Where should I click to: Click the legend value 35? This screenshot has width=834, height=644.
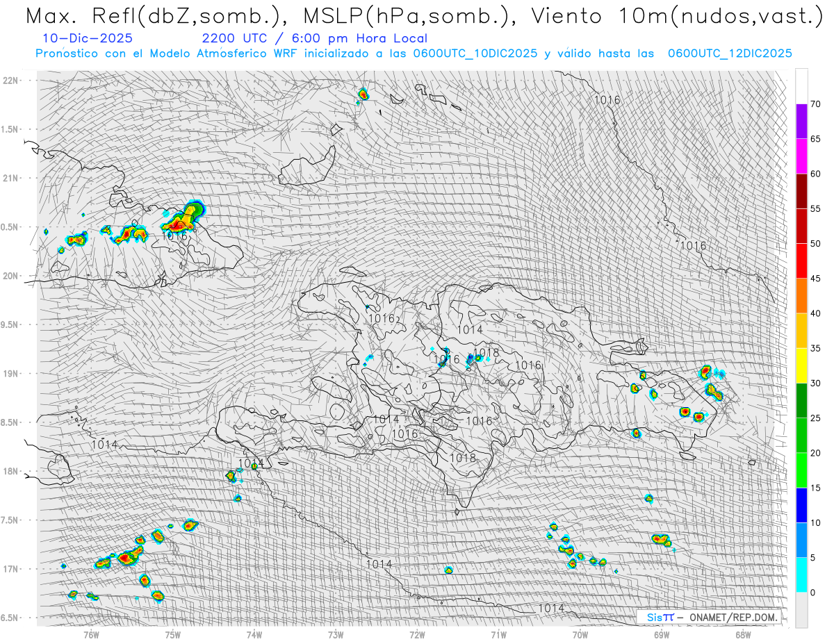815,348
